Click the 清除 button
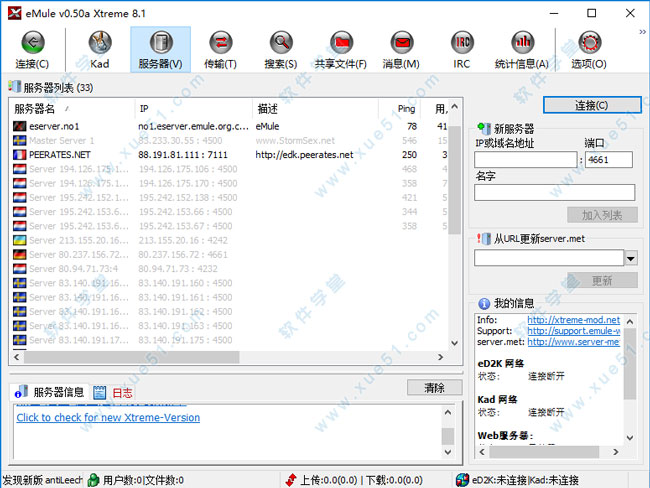650x488 pixels. [434, 388]
